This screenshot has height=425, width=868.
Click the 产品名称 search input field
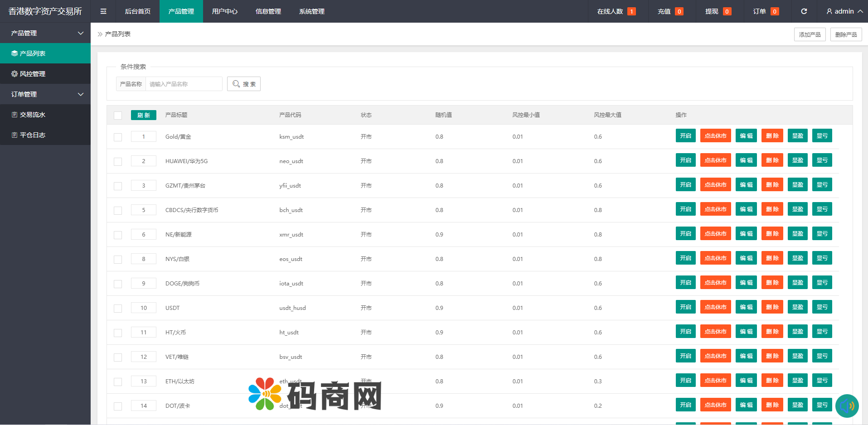pyautogui.click(x=184, y=84)
